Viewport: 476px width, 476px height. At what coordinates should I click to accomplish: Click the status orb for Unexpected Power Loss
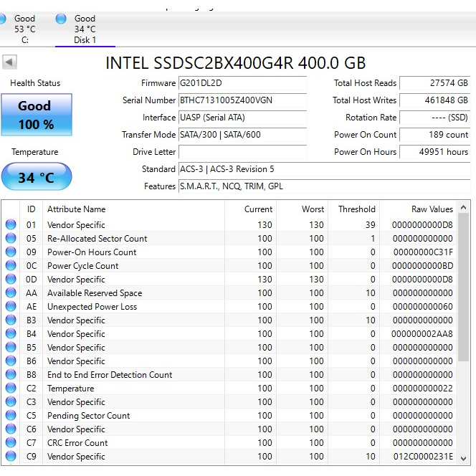pos(11,307)
